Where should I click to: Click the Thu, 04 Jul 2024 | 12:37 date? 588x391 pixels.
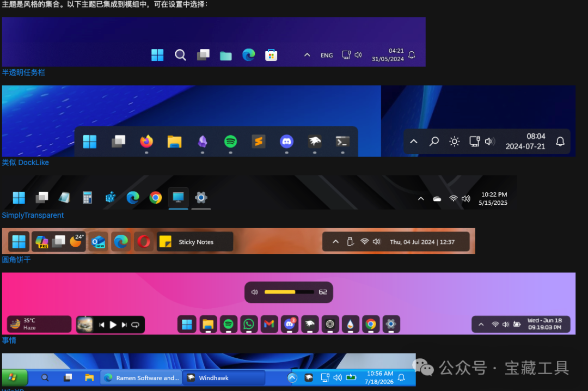coord(422,242)
